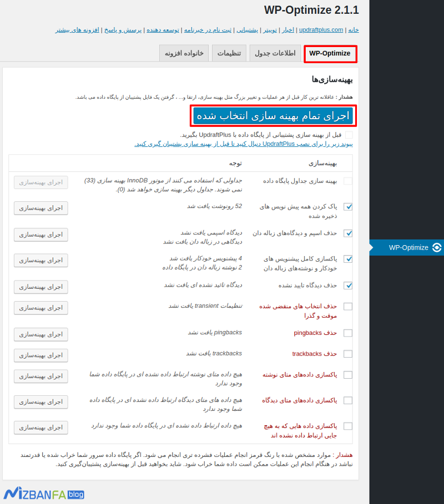Image resolution: width=444 pixels, height=504 pixels.
Task: Open the اطلاعات جدول tab
Action: click(x=275, y=53)
